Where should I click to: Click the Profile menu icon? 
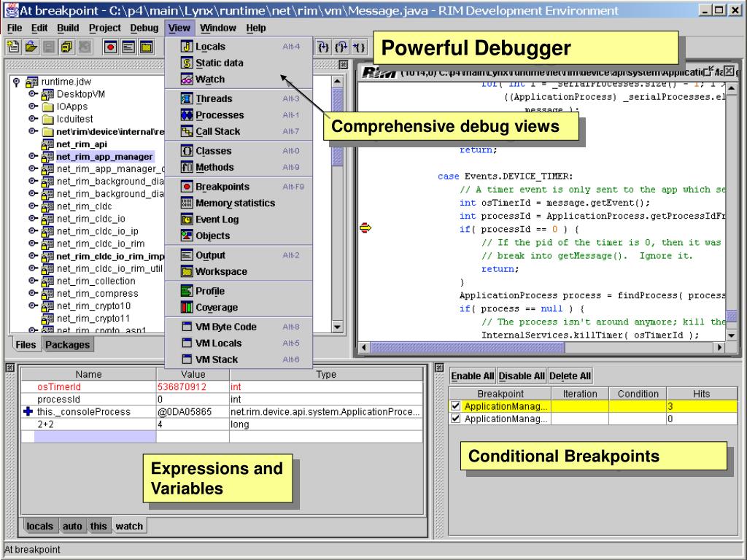click(187, 291)
